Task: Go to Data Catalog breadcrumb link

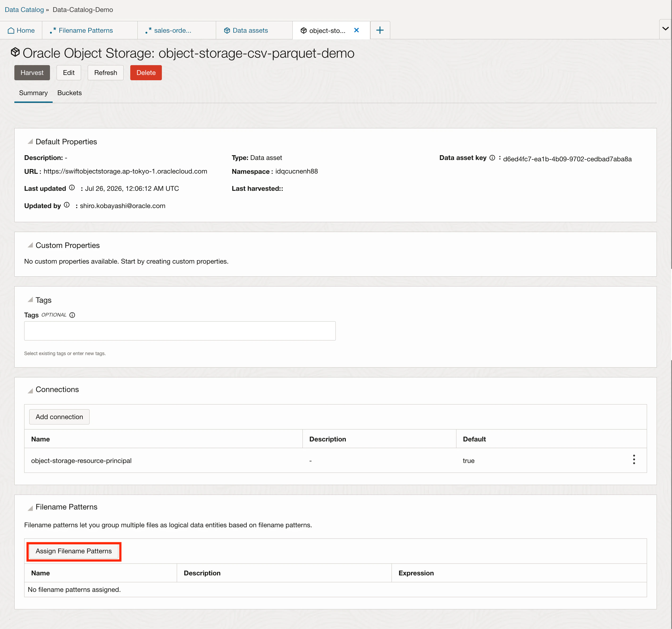Action: click(24, 10)
